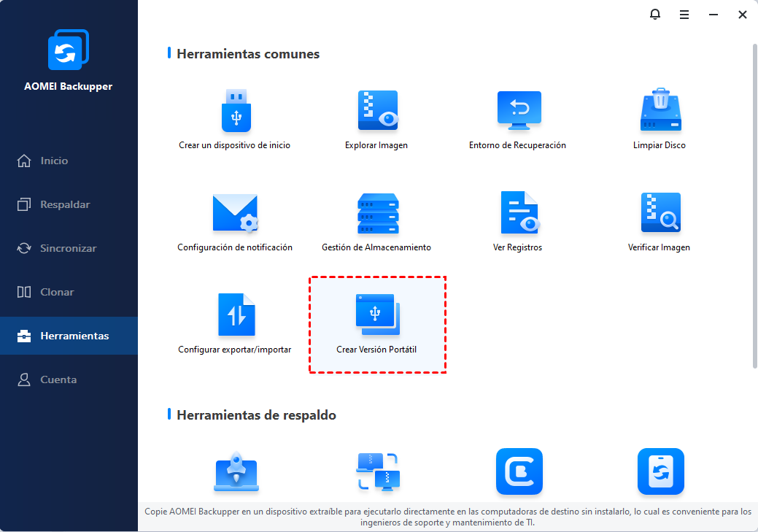Click the two-monitor image deploy icon
Screen dimensions: 758x532
(x=378, y=471)
